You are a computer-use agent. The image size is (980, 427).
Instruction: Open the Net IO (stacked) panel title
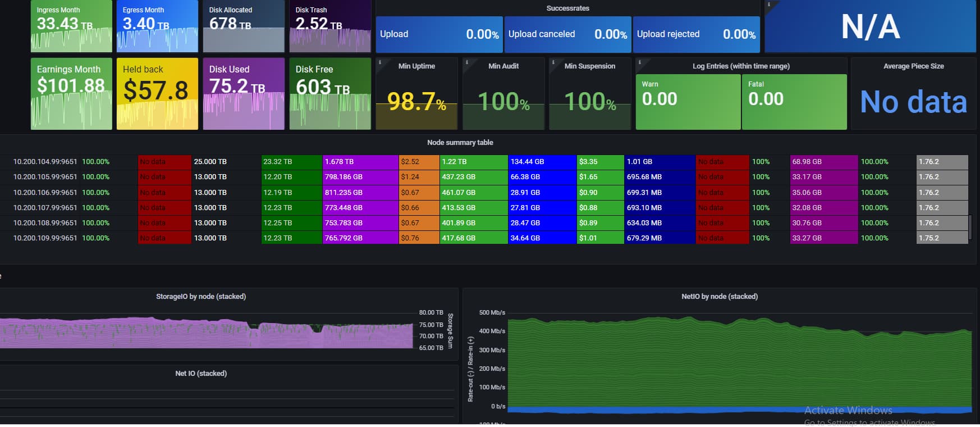pyautogui.click(x=201, y=374)
